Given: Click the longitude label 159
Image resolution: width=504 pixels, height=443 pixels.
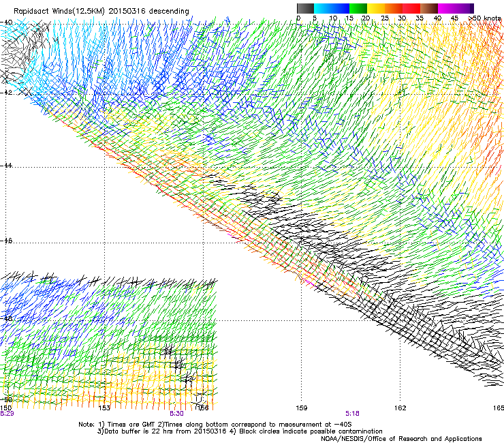Looking at the screenshot, I should [301, 408].
